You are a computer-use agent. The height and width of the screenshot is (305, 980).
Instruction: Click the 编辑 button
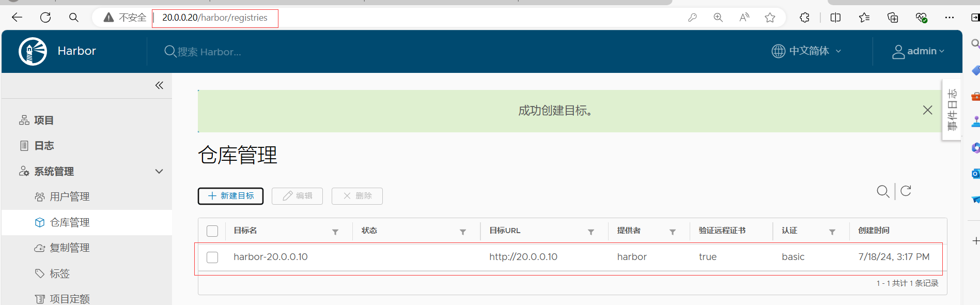[x=297, y=196]
